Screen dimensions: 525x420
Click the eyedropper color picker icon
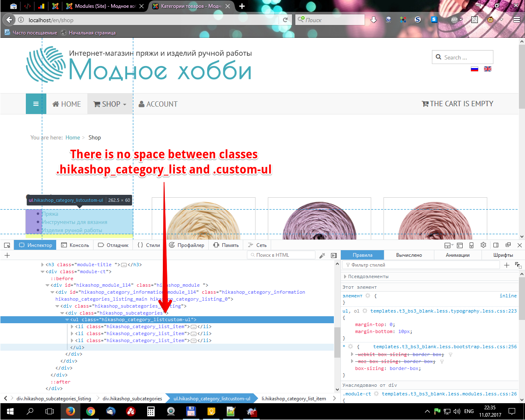tap(322, 255)
